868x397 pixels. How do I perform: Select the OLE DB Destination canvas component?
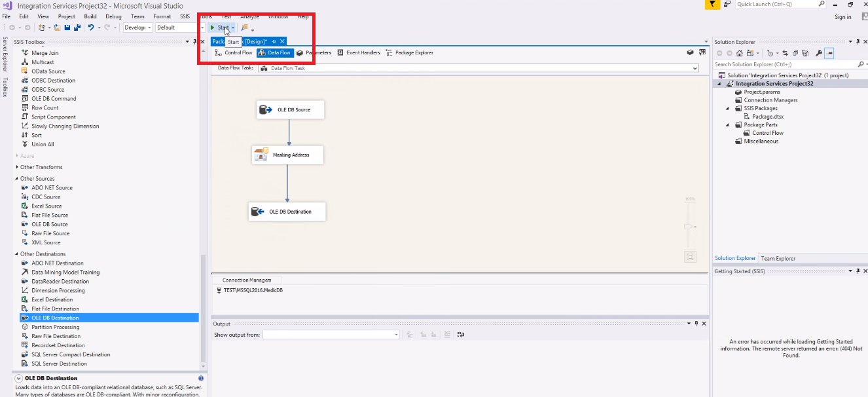pyautogui.click(x=287, y=212)
